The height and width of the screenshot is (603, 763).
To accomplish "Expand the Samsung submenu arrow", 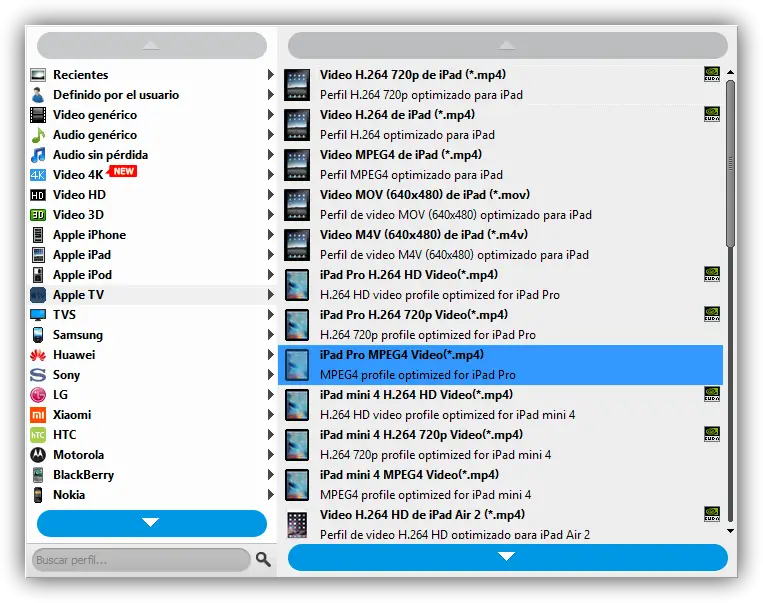I will (271, 335).
